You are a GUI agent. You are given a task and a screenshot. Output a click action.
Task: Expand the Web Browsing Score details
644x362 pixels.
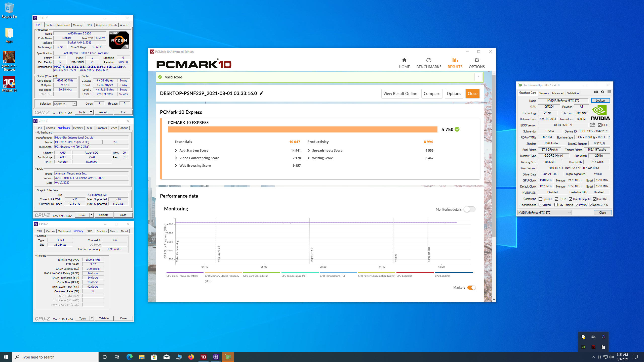click(x=176, y=165)
